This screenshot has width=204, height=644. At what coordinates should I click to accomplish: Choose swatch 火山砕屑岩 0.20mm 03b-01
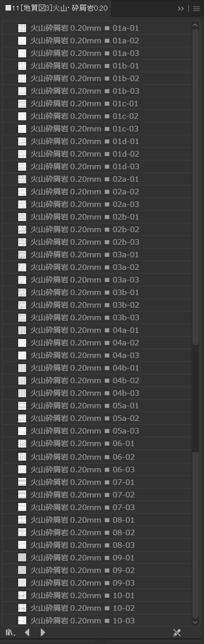(x=97, y=293)
